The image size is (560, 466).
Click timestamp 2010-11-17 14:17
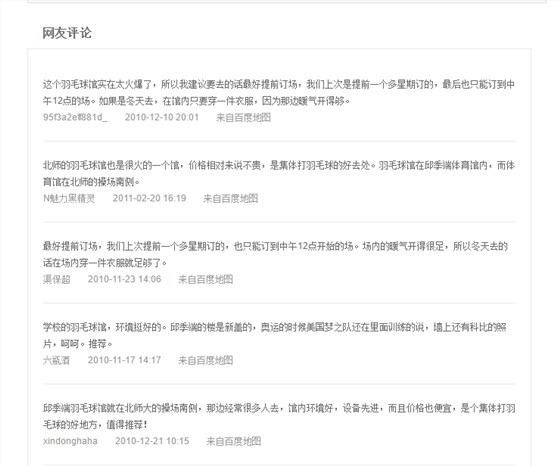click(124, 360)
